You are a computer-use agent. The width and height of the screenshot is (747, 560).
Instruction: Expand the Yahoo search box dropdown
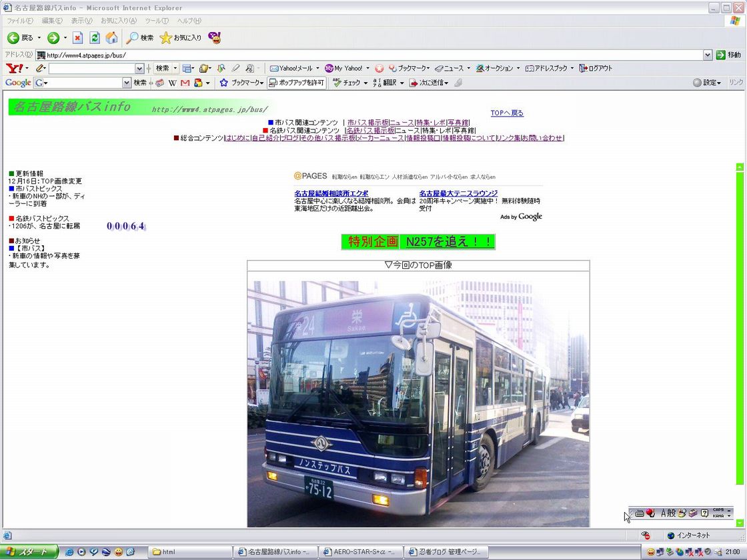pos(139,69)
